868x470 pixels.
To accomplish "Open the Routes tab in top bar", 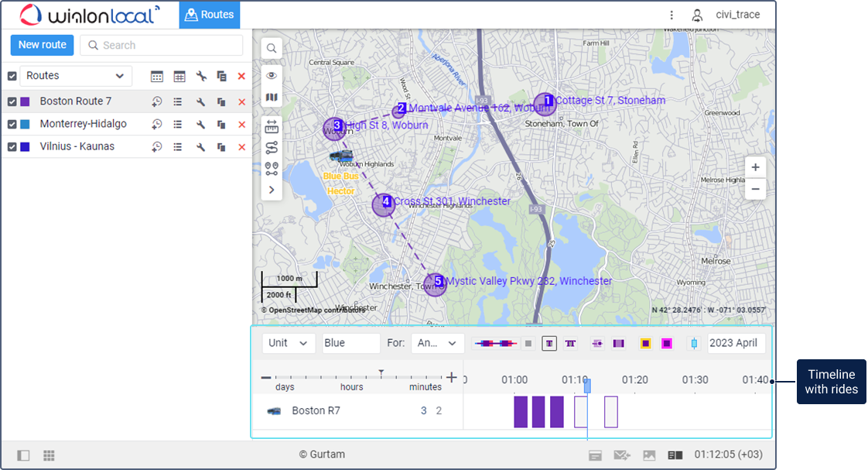I will tap(210, 15).
